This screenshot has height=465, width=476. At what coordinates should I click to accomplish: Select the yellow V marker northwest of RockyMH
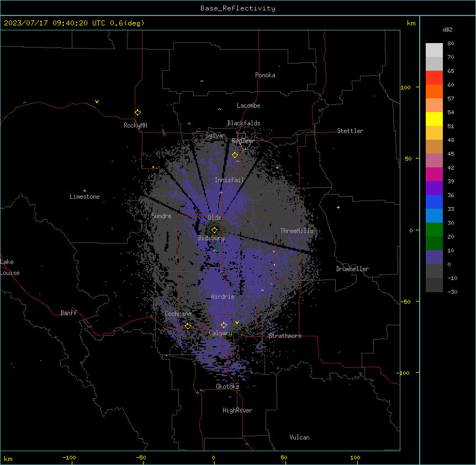click(97, 102)
